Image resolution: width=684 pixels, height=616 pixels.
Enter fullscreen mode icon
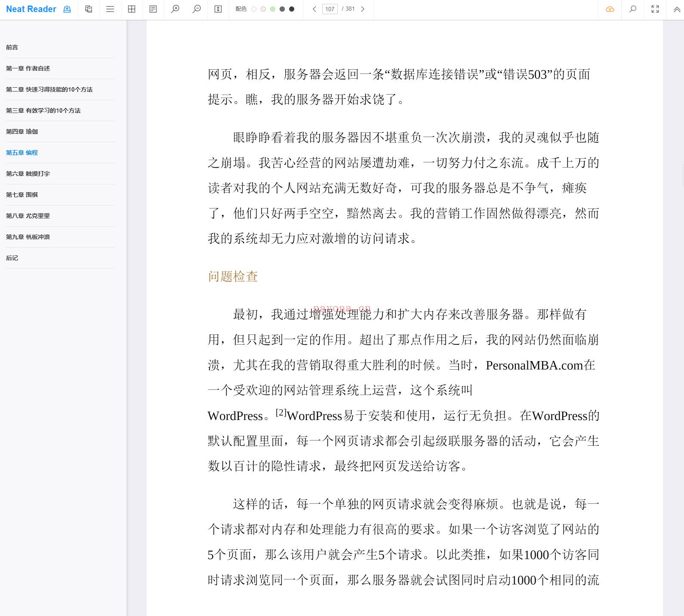[655, 9]
